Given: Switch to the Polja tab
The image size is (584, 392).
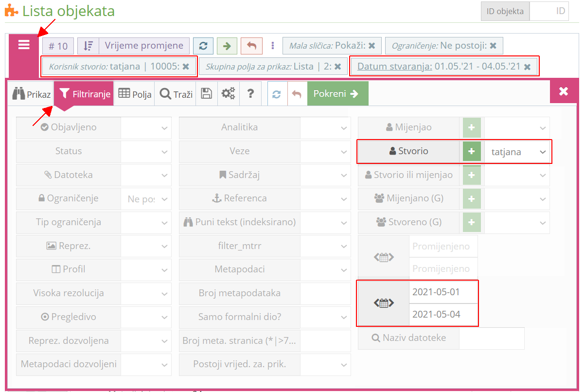Looking at the screenshot, I should point(135,93).
